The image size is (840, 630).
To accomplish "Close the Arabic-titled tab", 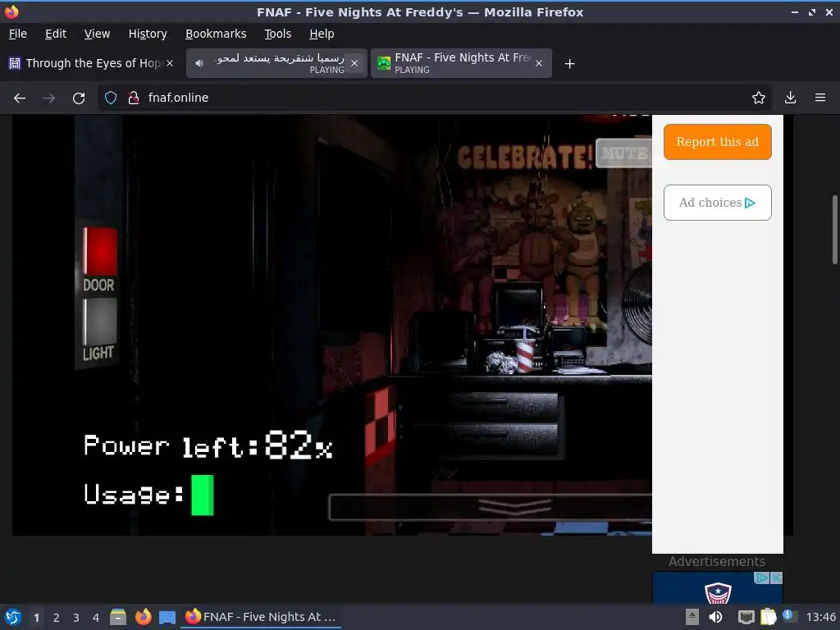I will pos(354,63).
